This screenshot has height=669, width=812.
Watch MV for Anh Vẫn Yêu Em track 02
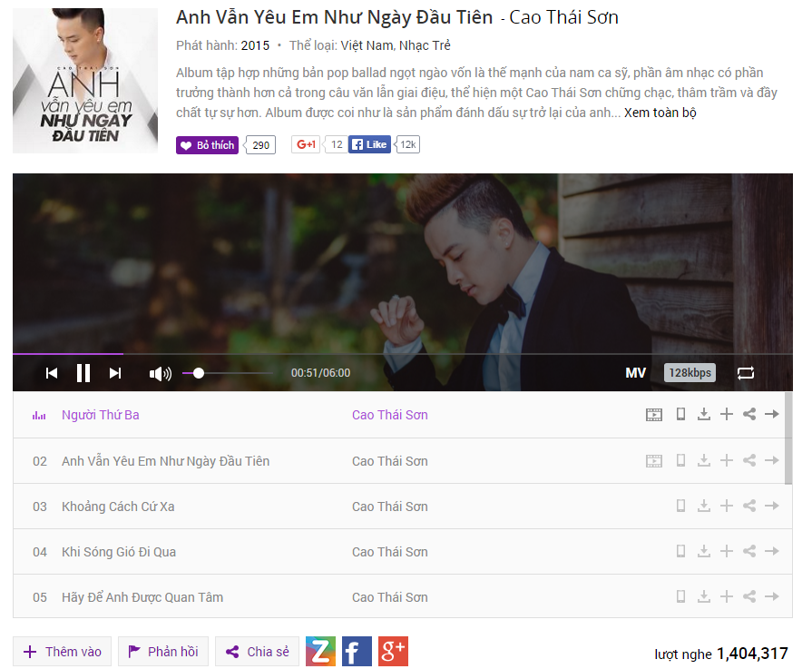point(654,461)
